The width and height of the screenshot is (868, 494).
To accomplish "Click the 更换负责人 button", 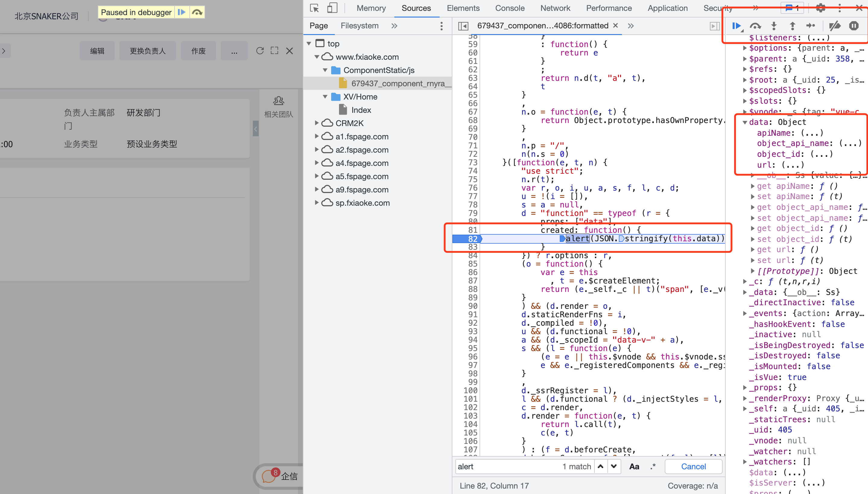I will coord(147,51).
